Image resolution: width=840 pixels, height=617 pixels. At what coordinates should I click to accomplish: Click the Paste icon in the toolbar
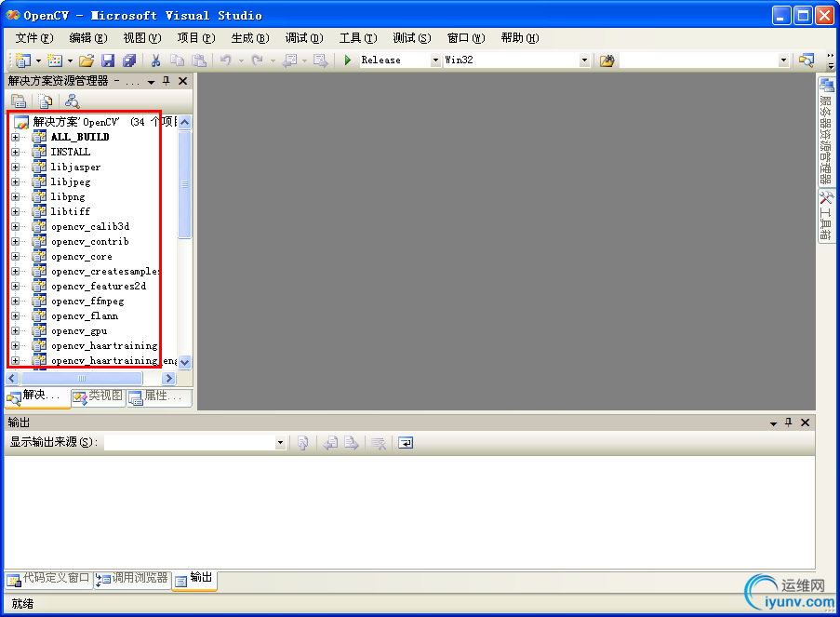click(199, 60)
